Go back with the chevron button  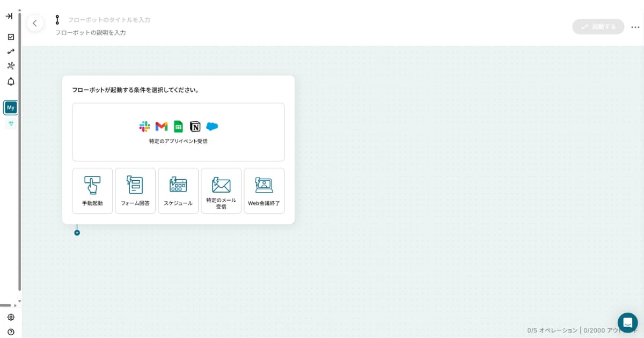click(x=35, y=23)
